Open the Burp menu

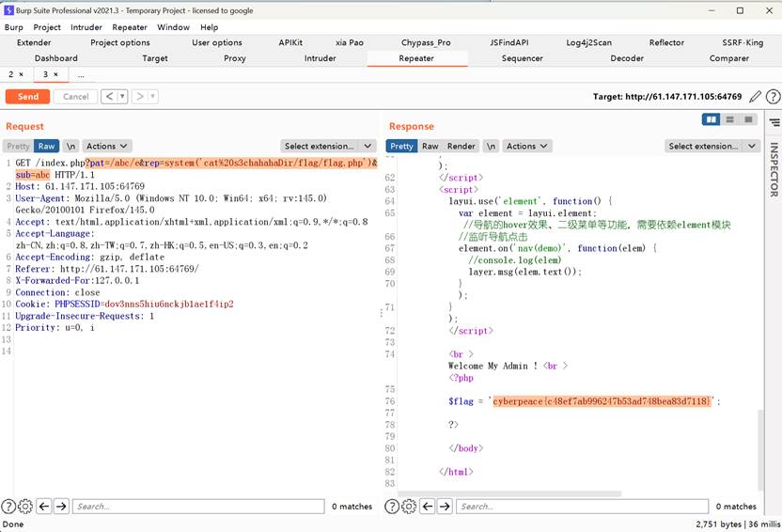13,27
